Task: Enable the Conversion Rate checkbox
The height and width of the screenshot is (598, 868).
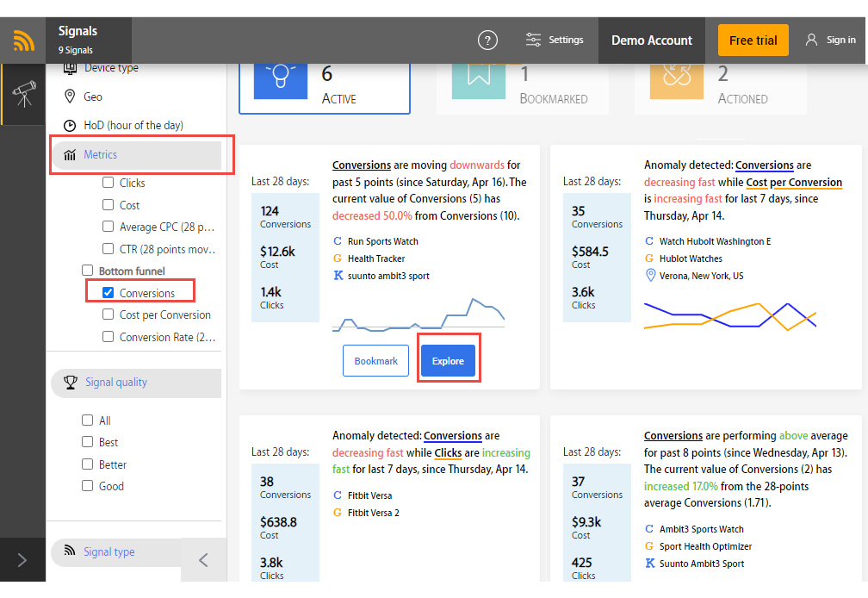Action: [x=108, y=336]
